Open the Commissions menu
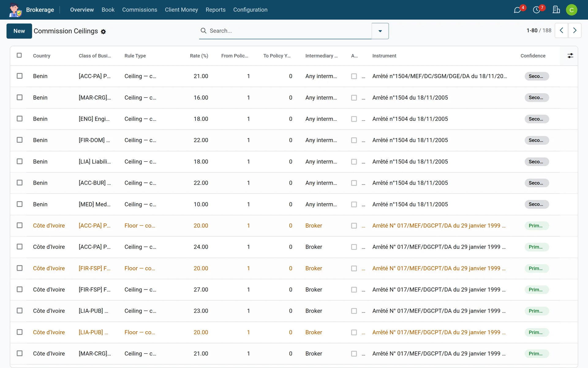 140,10
